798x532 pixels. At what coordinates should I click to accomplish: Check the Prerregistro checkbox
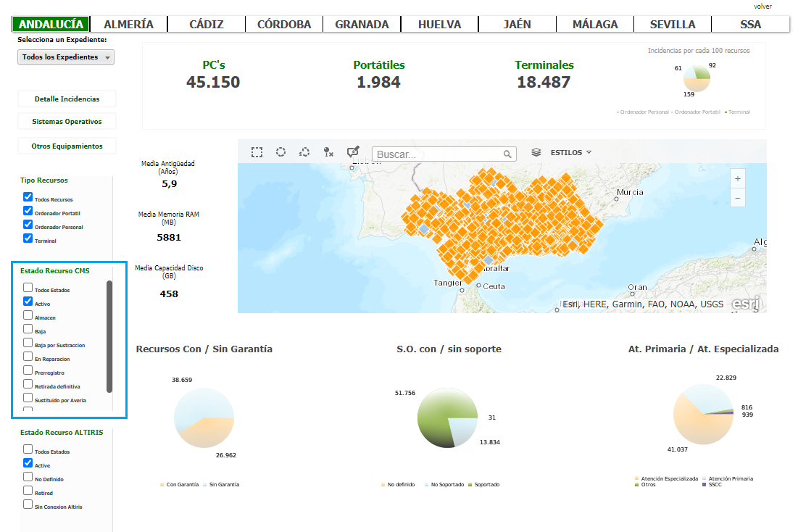28,370
